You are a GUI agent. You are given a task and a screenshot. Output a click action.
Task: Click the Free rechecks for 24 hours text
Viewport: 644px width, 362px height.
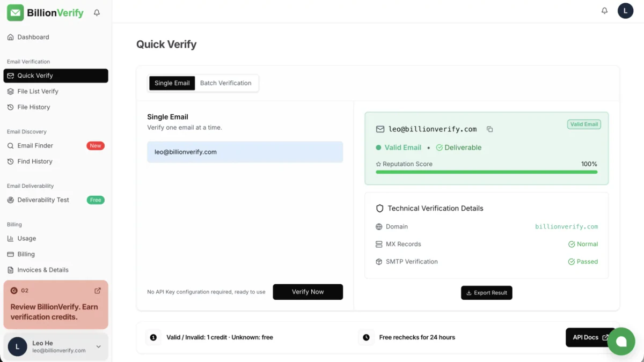417,337
